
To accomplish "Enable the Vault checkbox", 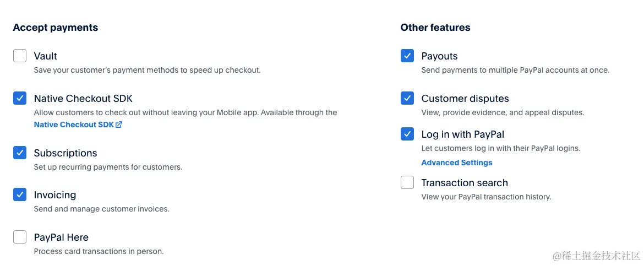I will point(20,56).
